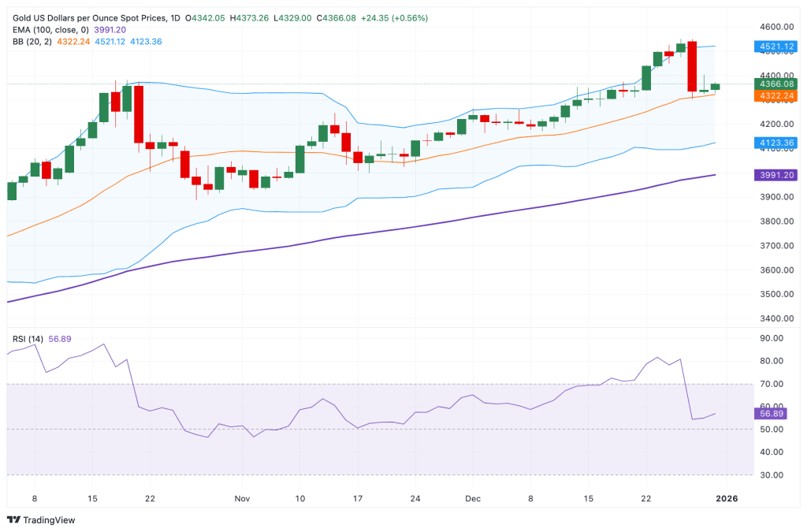This screenshot has width=807, height=532.
Task: Click the EMA (100, close, 0) indicator legend
Action: (50, 30)
